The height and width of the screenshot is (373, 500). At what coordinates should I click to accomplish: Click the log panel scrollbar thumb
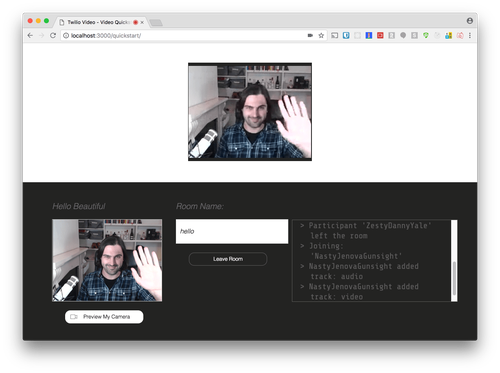(454, 278)
